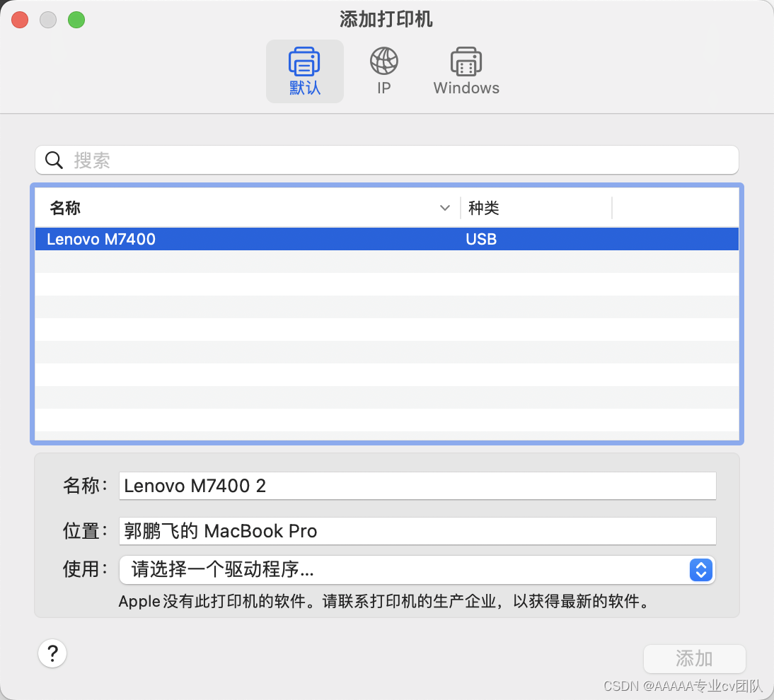The image size is (774, 700).
Task: Open the 使用 driver dropdown 请选择一个驱动程序
Action: [417, 570]
